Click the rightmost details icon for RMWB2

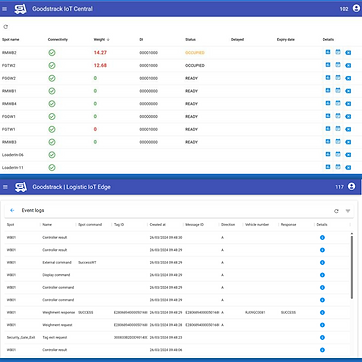pyautogui.click(x=348, y=53)
